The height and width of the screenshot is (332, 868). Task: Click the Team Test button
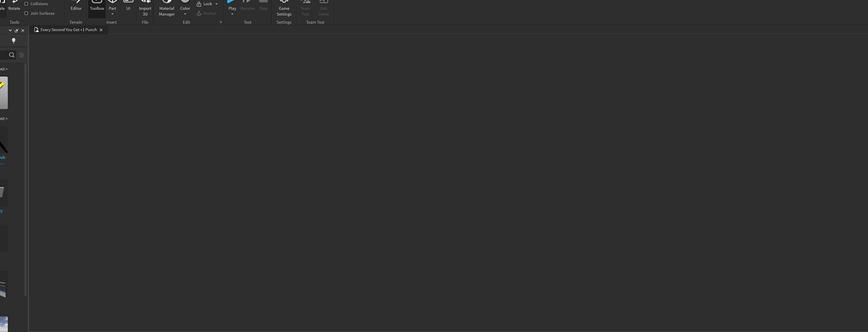coord(305,8)
